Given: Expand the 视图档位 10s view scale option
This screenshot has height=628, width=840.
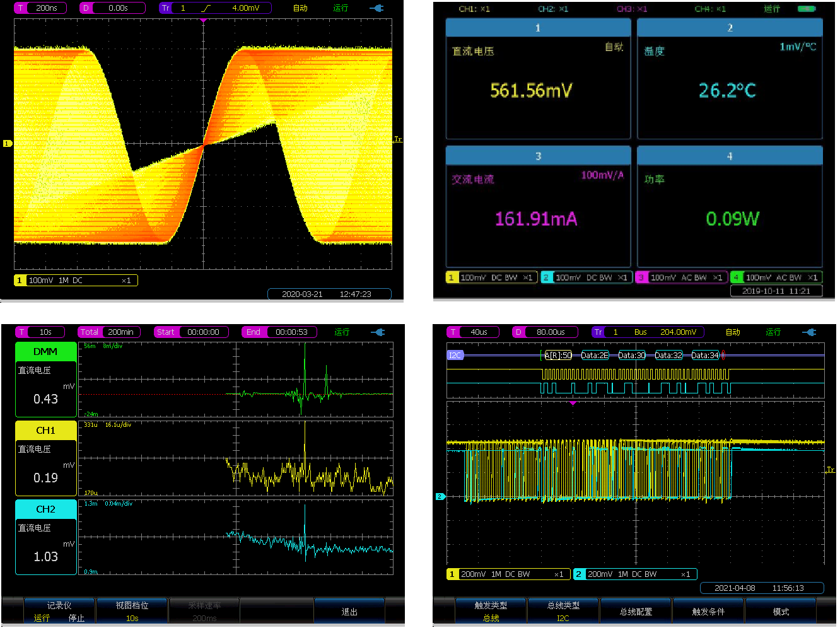Looking at the screenshot, I should tap(132, 612).
